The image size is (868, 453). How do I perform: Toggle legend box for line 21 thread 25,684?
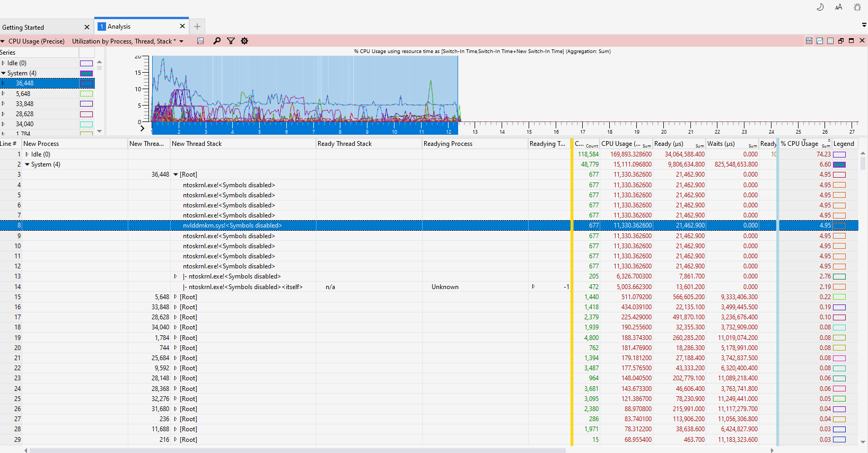(839, 358)
